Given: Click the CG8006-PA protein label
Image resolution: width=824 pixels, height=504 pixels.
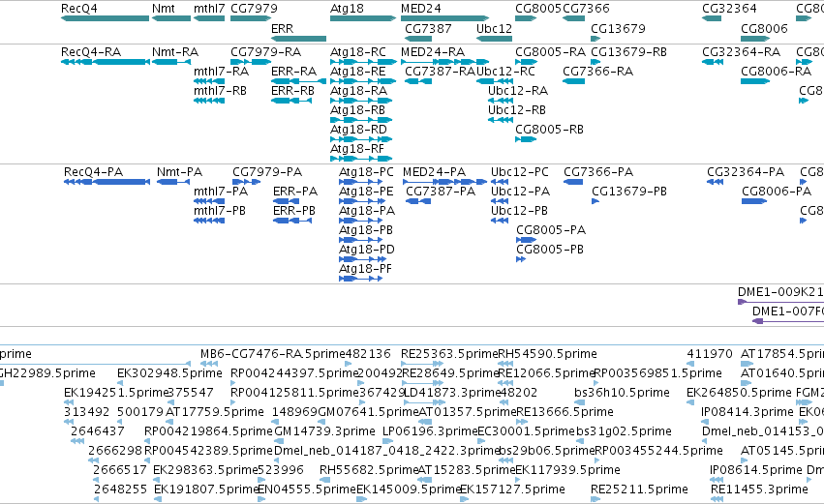Looking at the screenshot, I should (777, 192).
